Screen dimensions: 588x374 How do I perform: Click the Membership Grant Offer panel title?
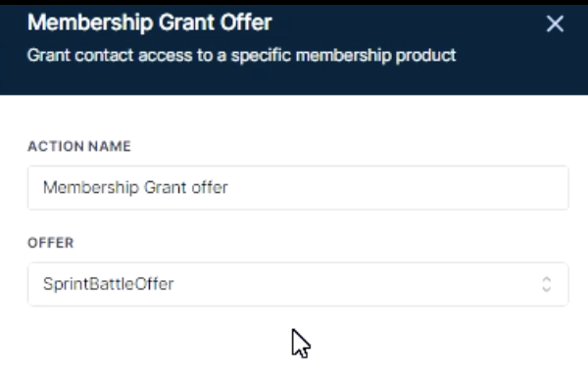150,23
